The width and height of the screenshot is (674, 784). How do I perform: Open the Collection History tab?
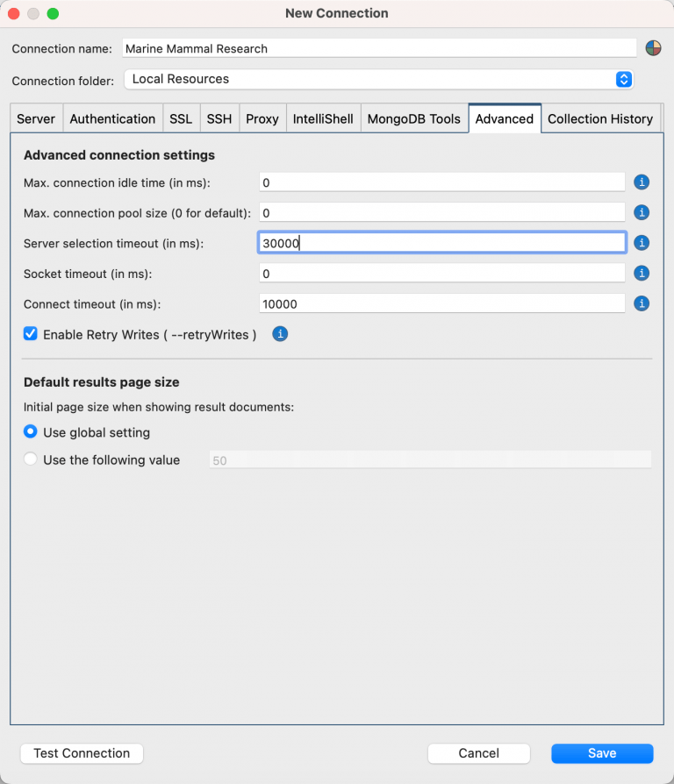tap(600, 118)
